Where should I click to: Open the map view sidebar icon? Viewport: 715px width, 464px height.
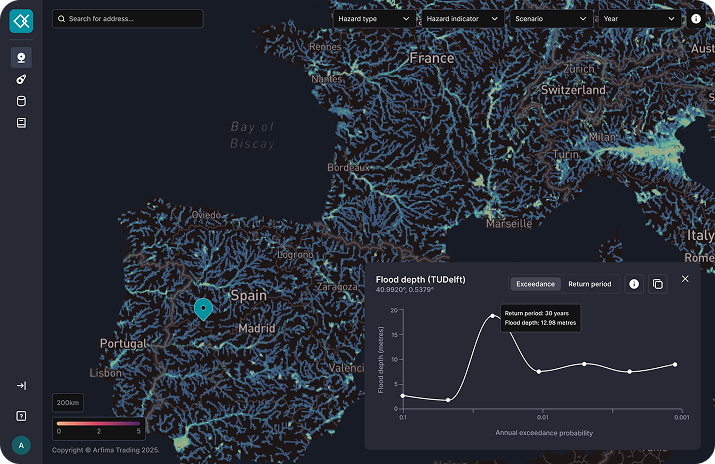coord(21,58)
